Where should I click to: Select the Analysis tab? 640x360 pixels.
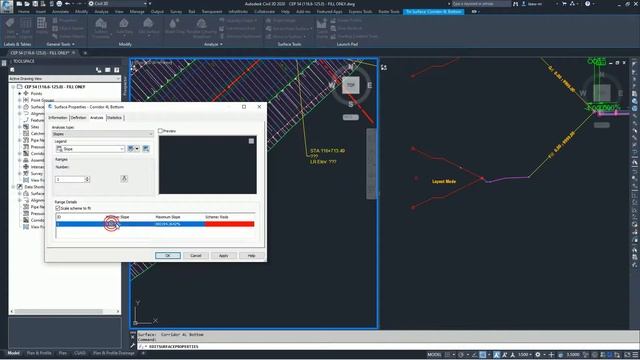pos(97,118)
